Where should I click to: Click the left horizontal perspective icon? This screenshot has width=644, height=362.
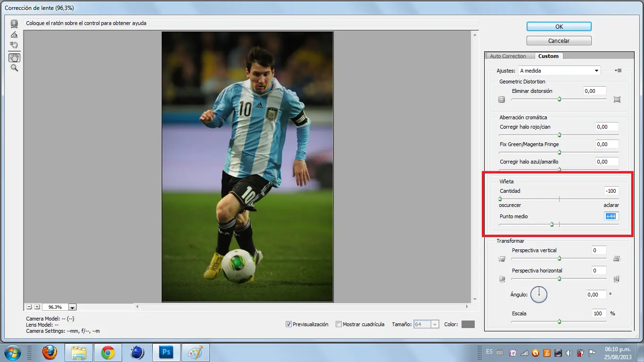pyautogui.click(x=502, y=279)
